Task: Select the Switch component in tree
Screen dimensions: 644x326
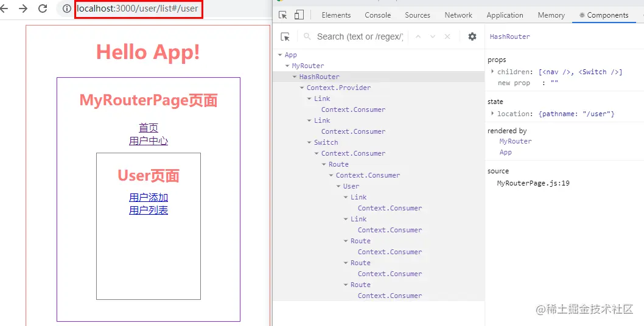Action: pos(326,142)
